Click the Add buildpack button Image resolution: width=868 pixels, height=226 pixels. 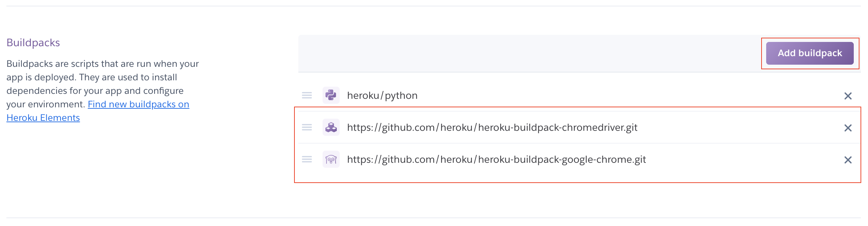[x=810, y=53]
